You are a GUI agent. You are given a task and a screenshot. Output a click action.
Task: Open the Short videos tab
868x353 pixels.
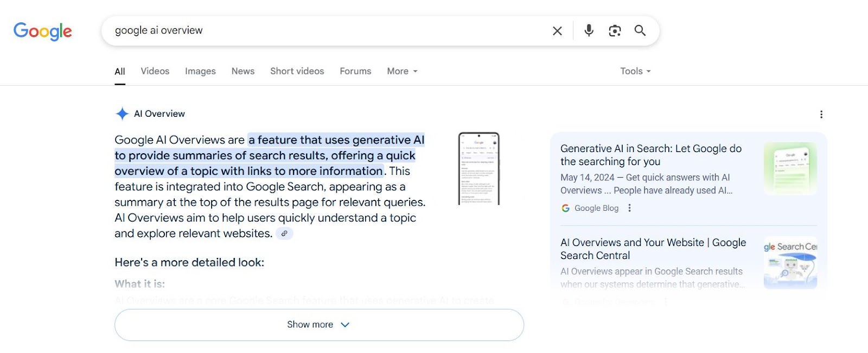pos(297,71)
